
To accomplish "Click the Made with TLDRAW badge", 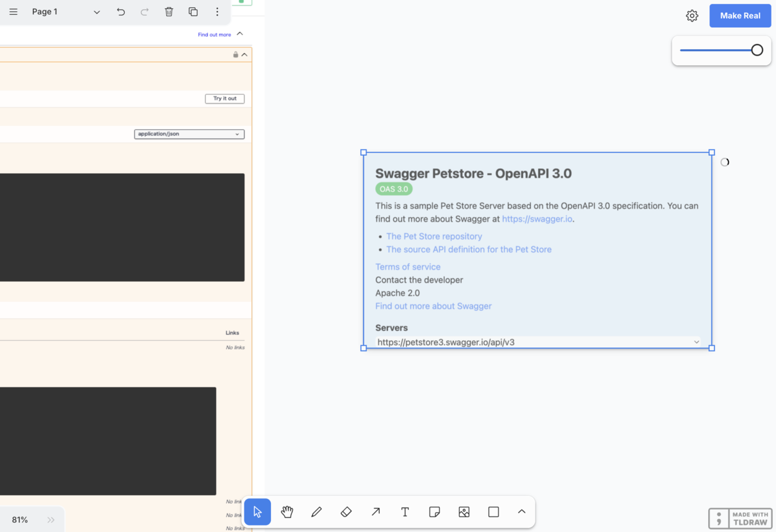I will pos(740,518).
